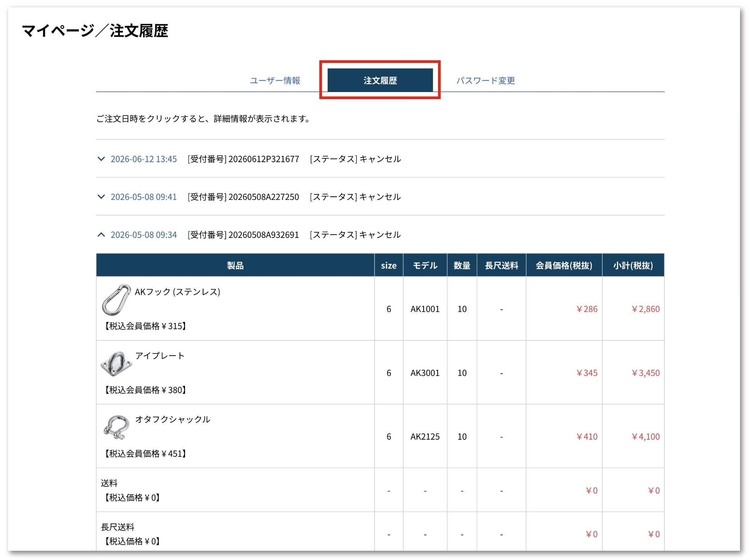The image size is (750, 560).
Task: Click member price ¥345
Action: (x=587, y=373)
